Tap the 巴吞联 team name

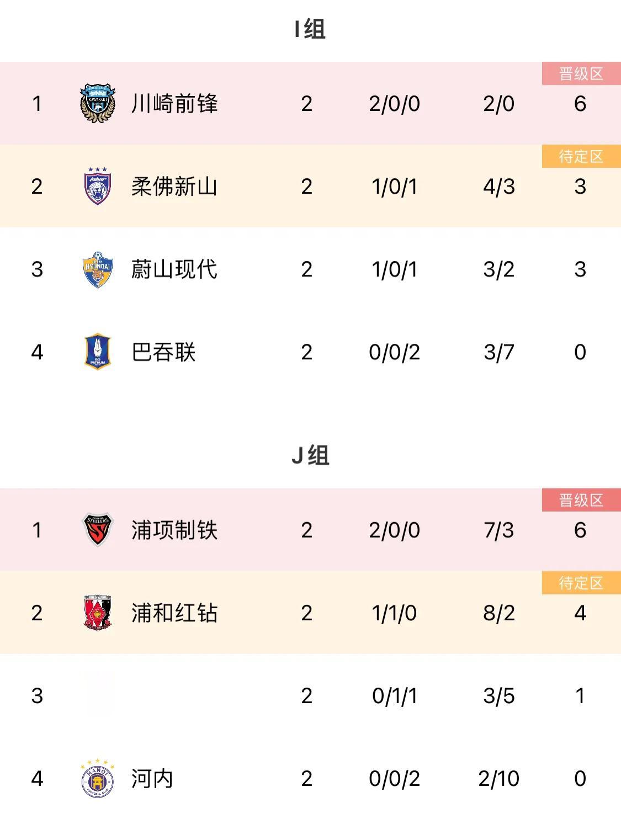click(164, 352)
